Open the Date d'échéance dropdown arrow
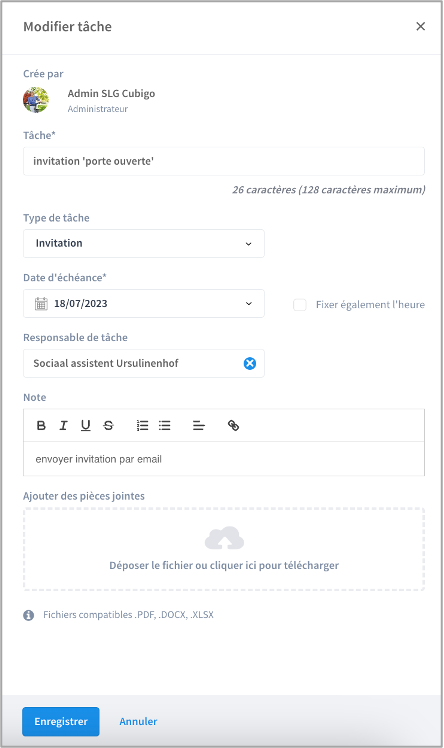 [x=248, y=303]
